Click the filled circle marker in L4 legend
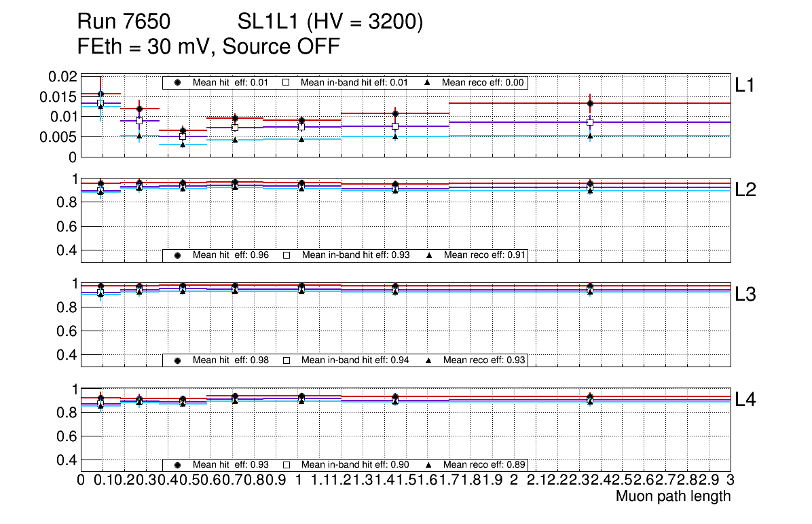The height and width of the screenshot is (524, 812). (178, 465)
